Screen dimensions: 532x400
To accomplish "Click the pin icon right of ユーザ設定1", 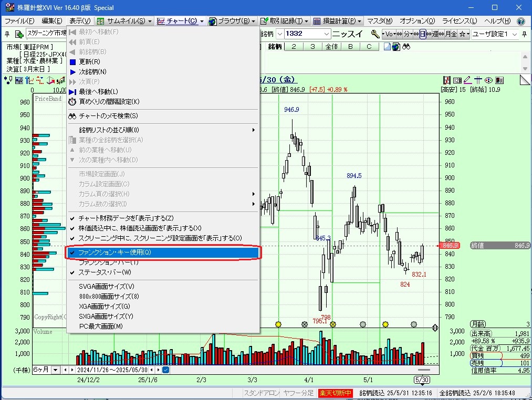I will [x=524, y=34].
